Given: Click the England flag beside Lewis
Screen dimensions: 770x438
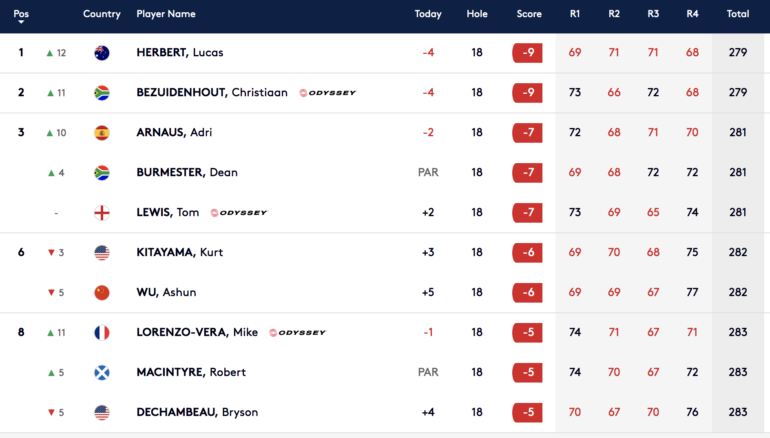Looking at the screenshot, I should tap(102, 213).
